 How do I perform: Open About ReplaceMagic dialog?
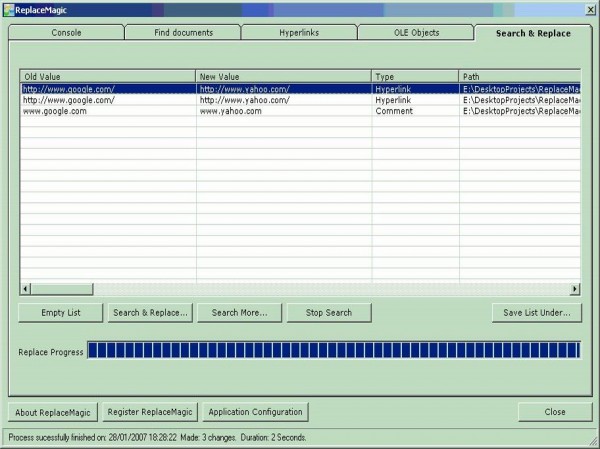click(53, 412)
